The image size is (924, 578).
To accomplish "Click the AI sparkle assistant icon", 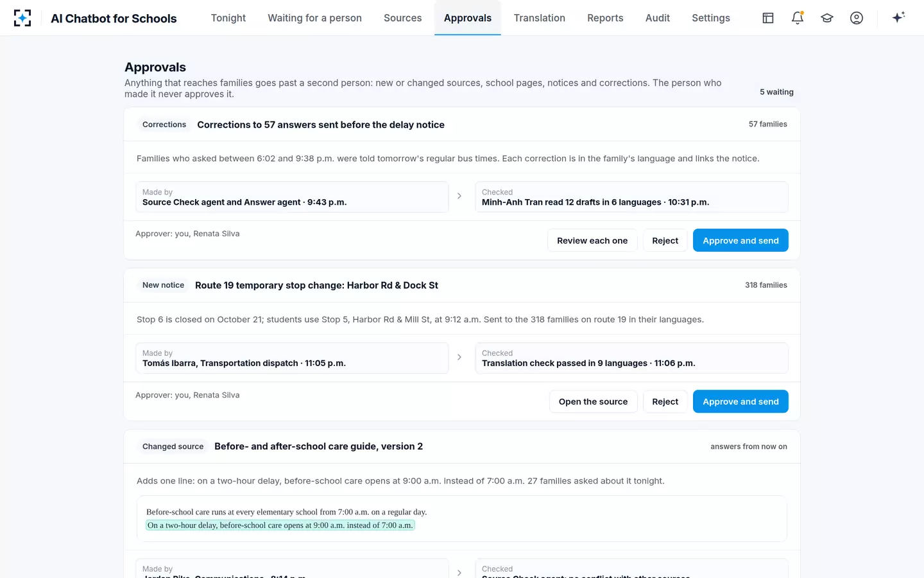I will (898, 17).
